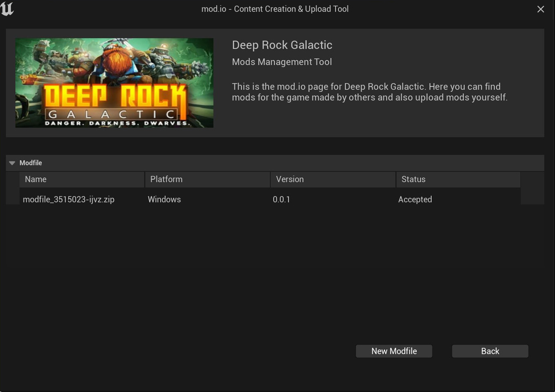The image size is (555, 392).
Task: Click the mod.io page description paragraph
Action: click(370, 92)
